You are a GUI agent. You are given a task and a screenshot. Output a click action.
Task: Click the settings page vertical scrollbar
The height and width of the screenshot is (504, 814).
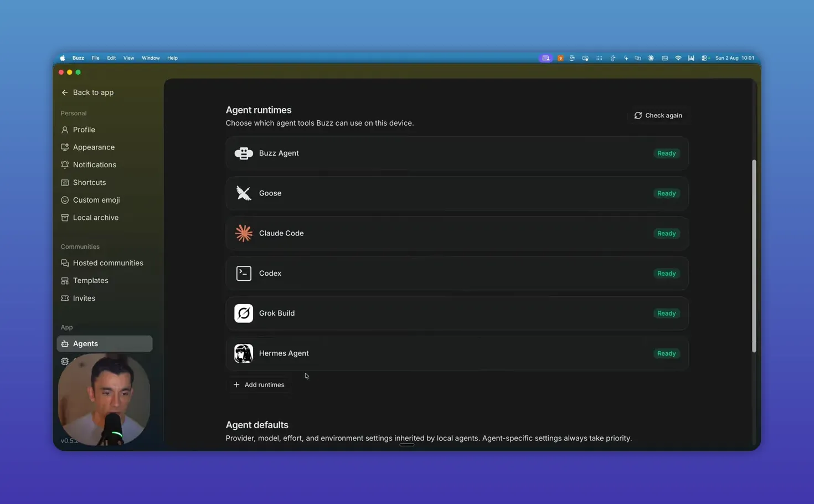754,256
